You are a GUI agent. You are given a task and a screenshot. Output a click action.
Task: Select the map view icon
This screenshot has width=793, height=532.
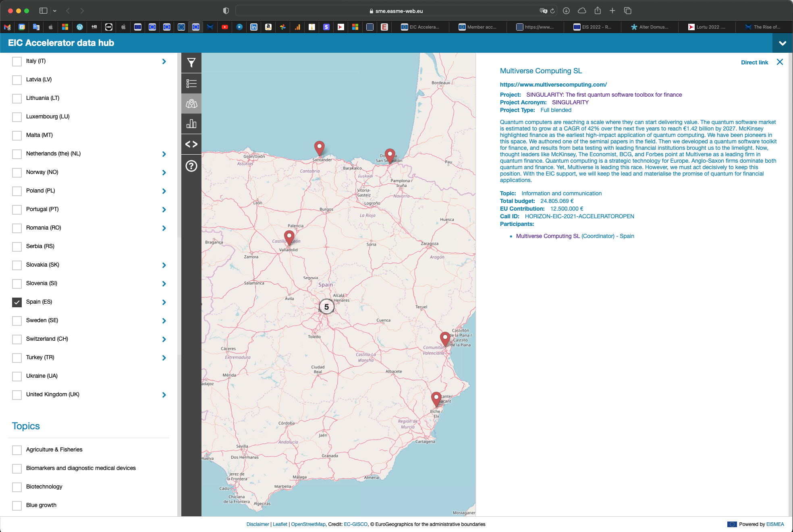(191, 104)
